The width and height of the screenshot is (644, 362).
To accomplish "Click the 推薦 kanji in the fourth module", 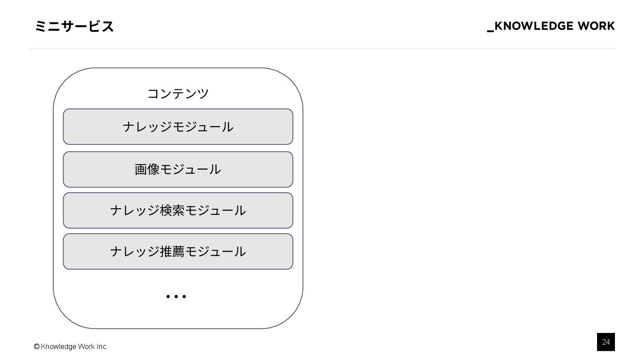I will click(172, 252).
